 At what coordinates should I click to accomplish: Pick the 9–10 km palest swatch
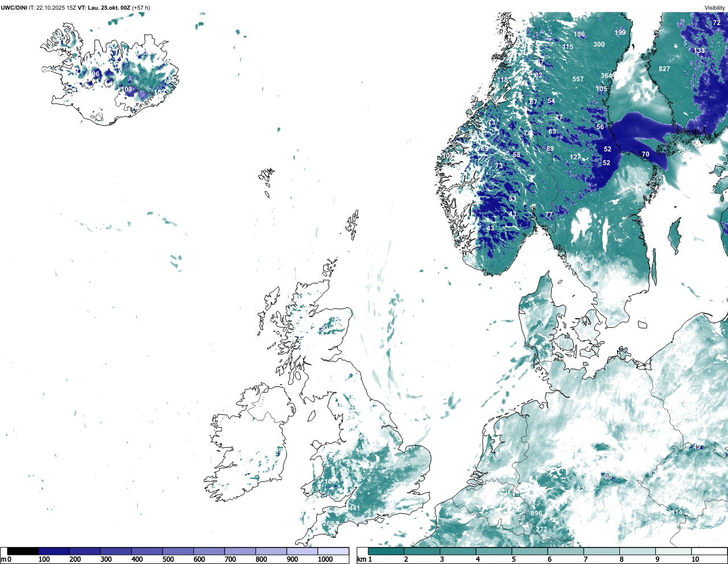(673, 551)
